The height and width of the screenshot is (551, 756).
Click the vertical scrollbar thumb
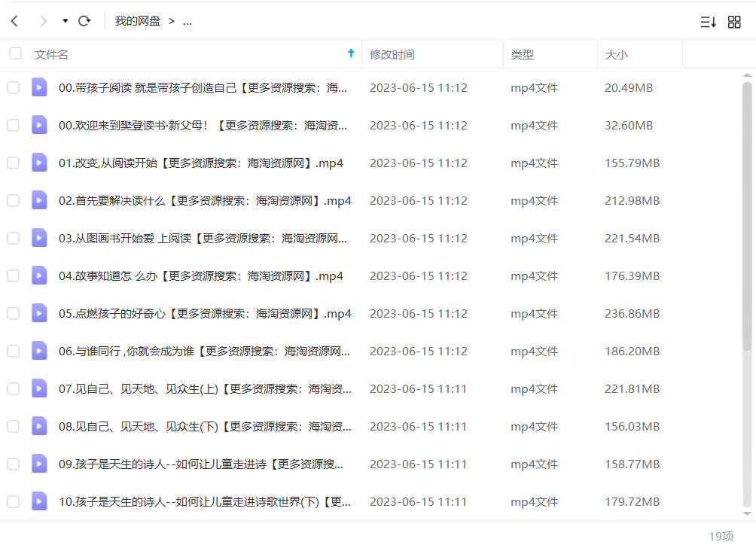pos(747,216)
